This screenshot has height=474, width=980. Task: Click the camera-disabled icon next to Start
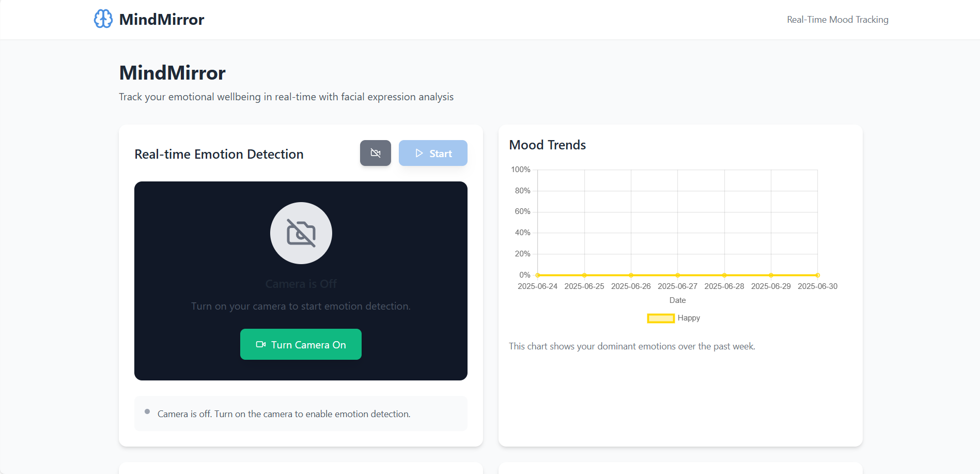[x=375, y=153]
